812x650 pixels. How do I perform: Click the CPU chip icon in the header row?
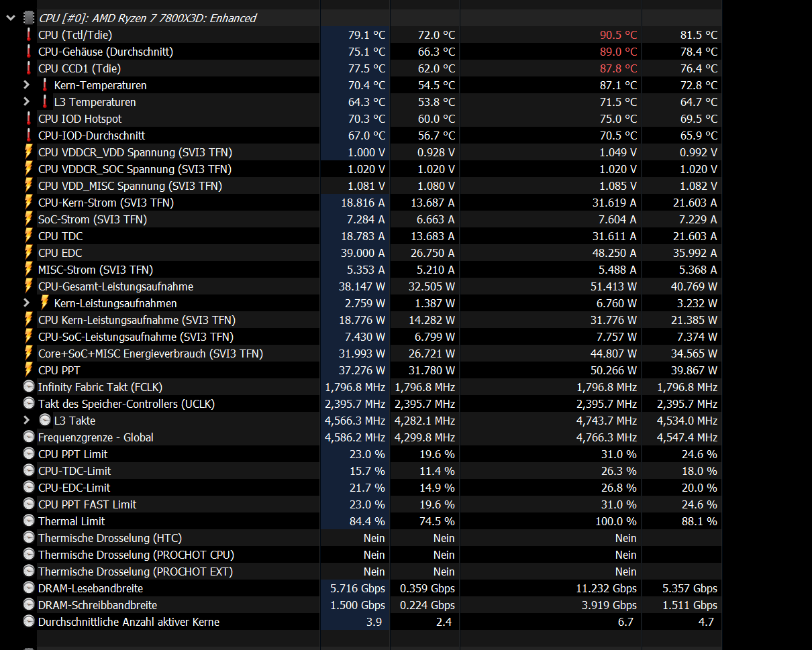point(29,18)
